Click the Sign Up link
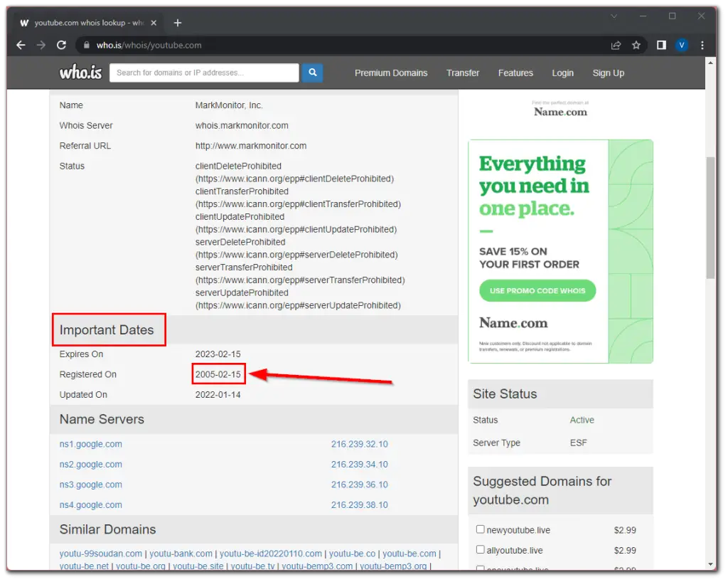Viewport: 728px width, 582px height. coord(608,73)
